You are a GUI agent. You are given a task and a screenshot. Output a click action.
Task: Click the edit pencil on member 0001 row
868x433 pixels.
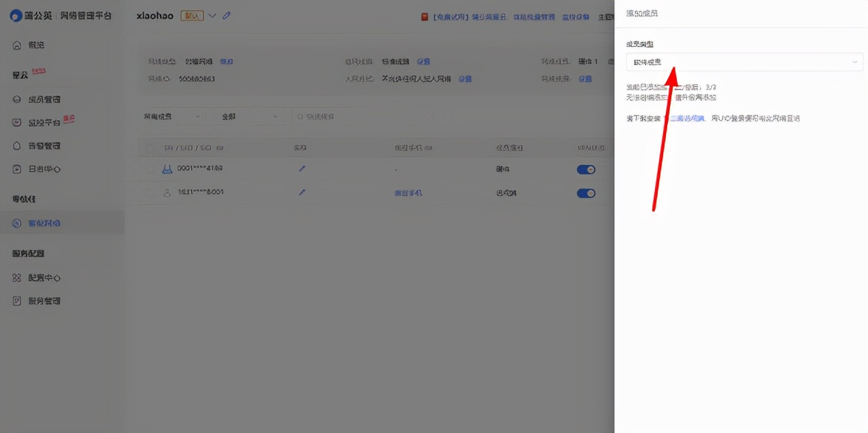coord(302,168)
